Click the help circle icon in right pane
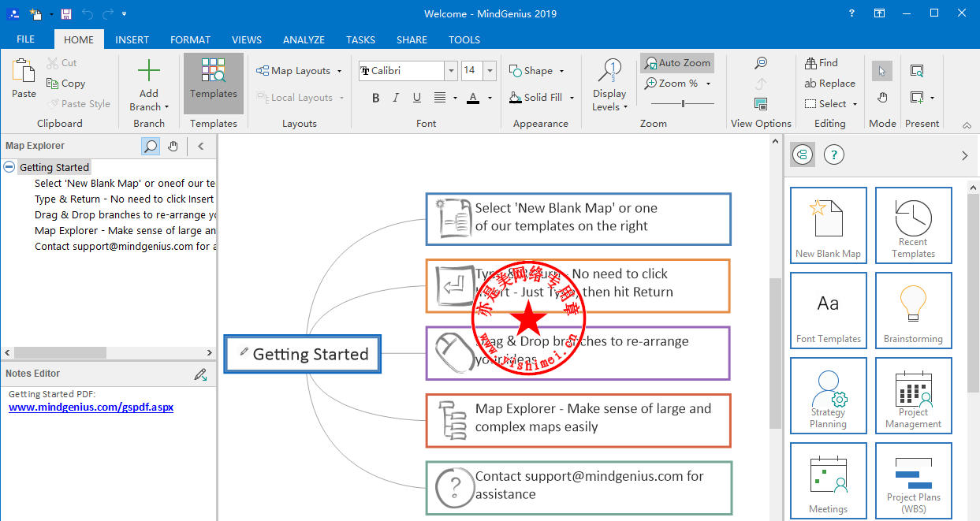The width and height of the screenshot is (980, 521). [x=833, y=154]
